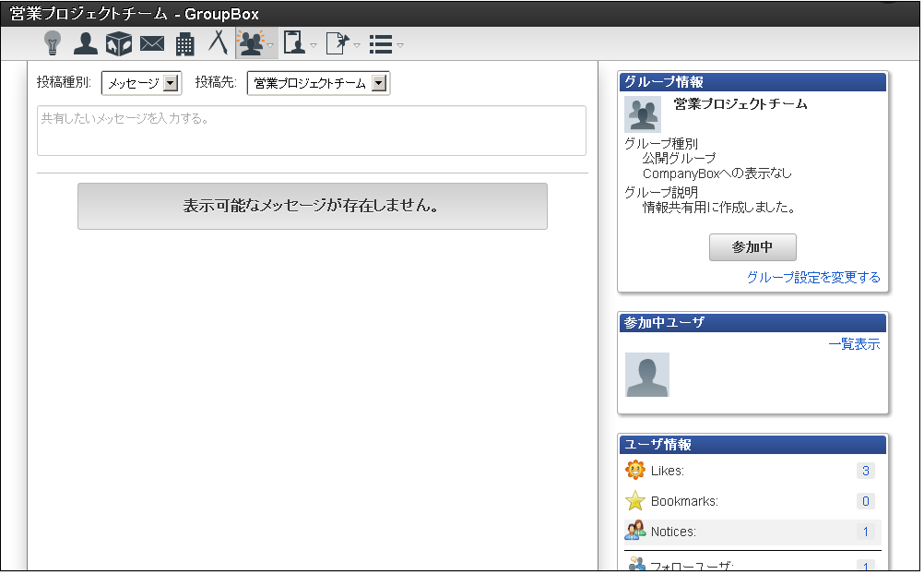Click the office building icon
This screenshot has width=924, height=574.
pos(184,43)
